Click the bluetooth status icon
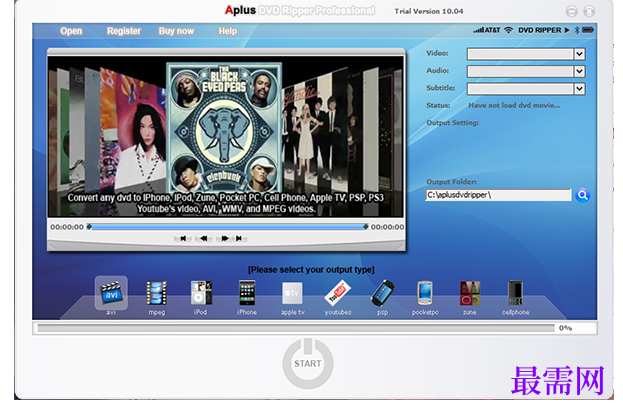 (x=577, y=30)
